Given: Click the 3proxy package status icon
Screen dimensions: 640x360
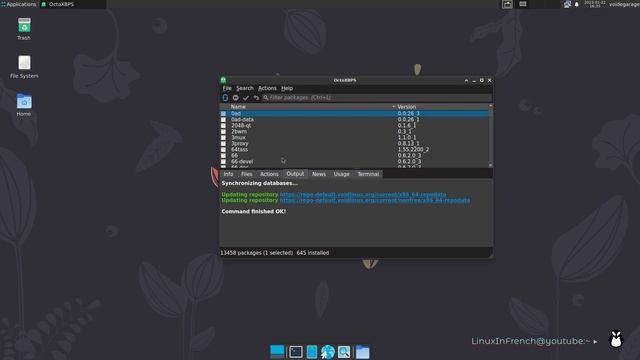Looking at the screenshot, I should click(x=223, y=143).
